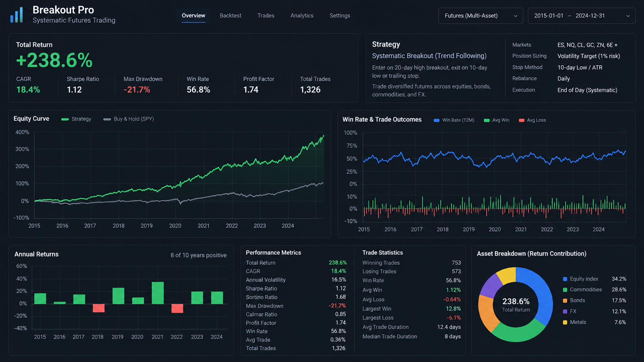
Task: Click the Annual Volatility 16.5% row
Action: click(x=296, y=280)
